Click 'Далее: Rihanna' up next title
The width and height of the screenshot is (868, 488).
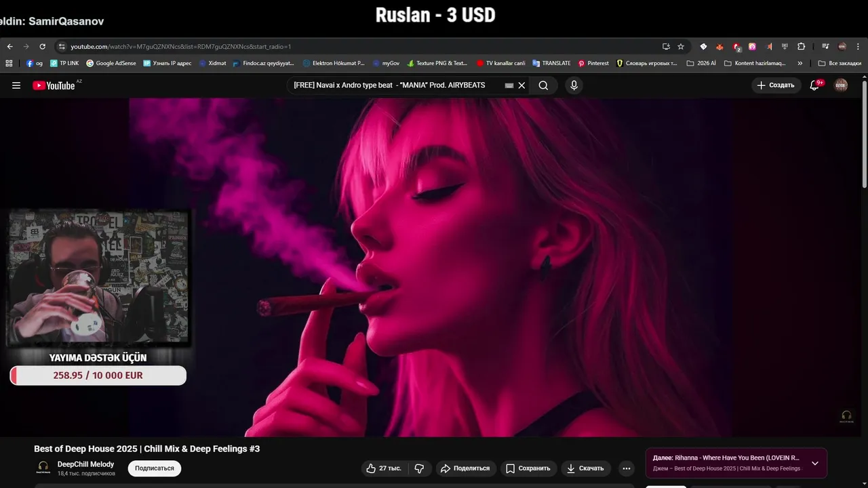[726, 458]
